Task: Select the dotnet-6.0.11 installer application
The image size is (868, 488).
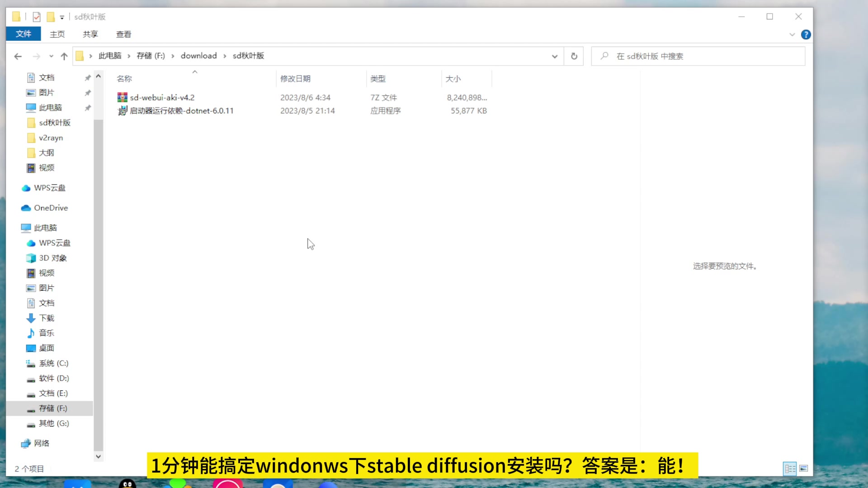Action: pyautogui.click(x=181, y=111)
